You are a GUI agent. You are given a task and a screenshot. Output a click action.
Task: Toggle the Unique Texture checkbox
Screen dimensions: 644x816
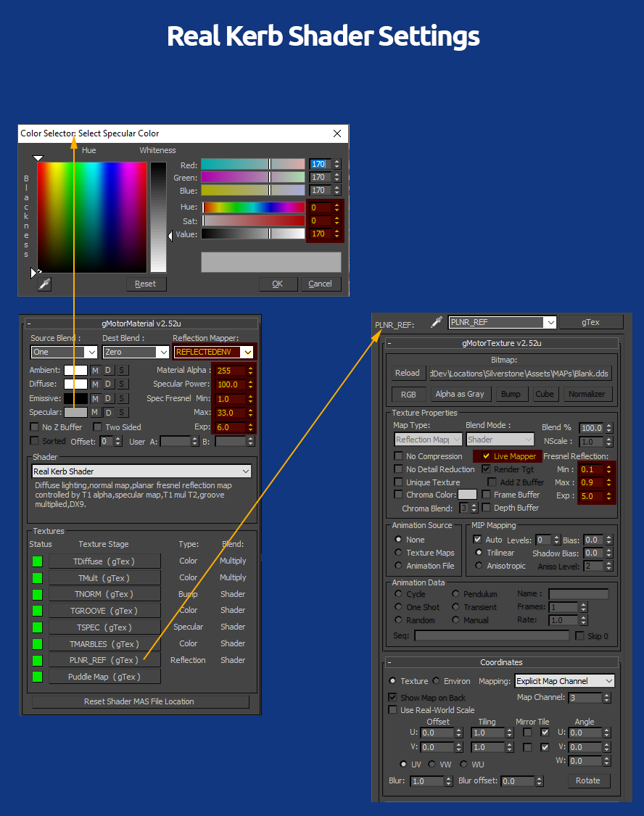click(x=398, y=482)
